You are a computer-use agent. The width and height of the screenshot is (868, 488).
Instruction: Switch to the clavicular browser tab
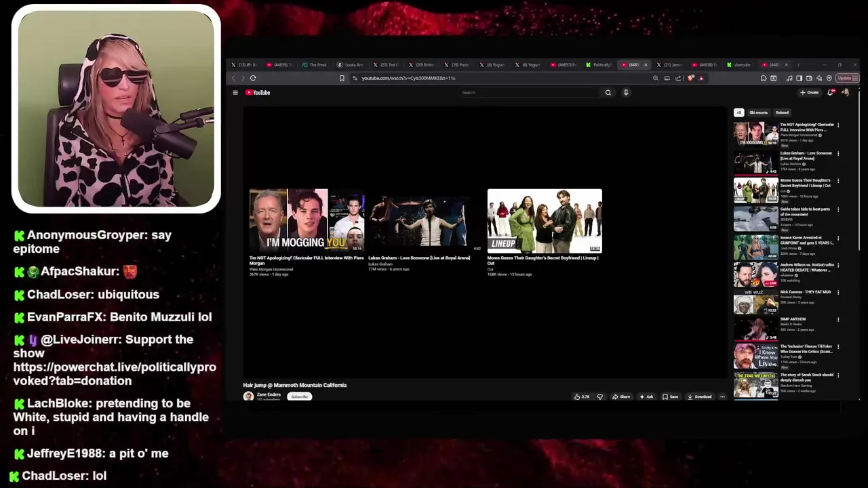(x=740, y=65)
